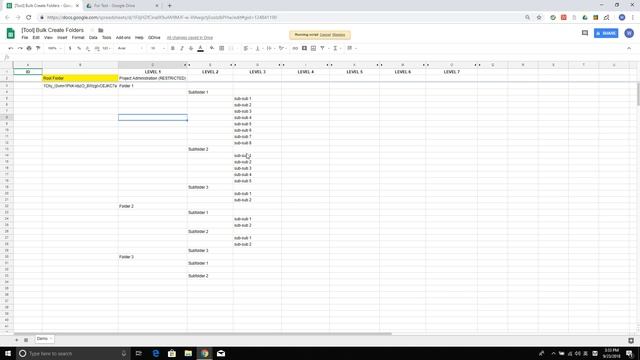This screenshot has height=360, width=640.
Task: Redo the last undone action
Action: point(20,48)
